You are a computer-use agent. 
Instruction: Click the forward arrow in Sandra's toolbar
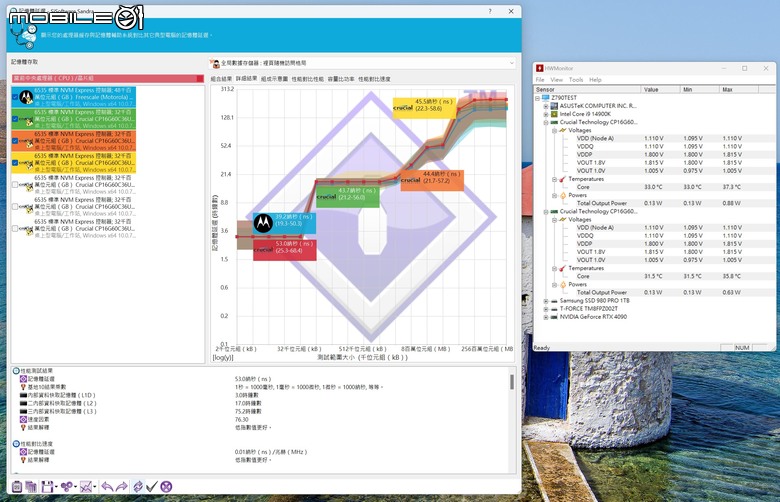[x=121, y=487]
